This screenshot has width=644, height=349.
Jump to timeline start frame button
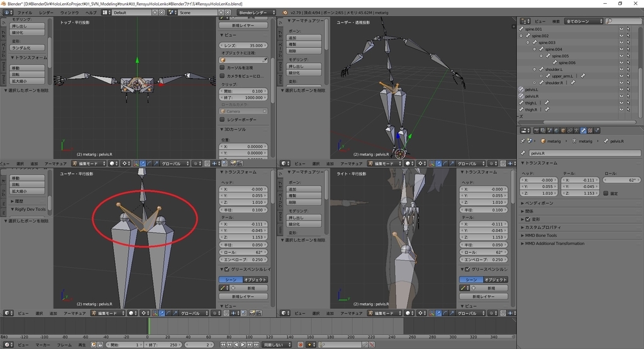(x=223, y=345)
